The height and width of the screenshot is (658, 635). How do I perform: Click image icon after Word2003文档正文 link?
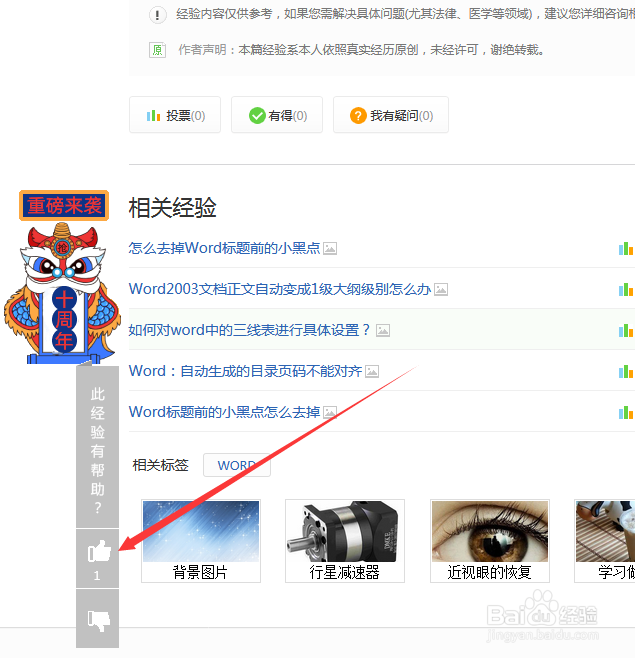[x=441, y=289]
